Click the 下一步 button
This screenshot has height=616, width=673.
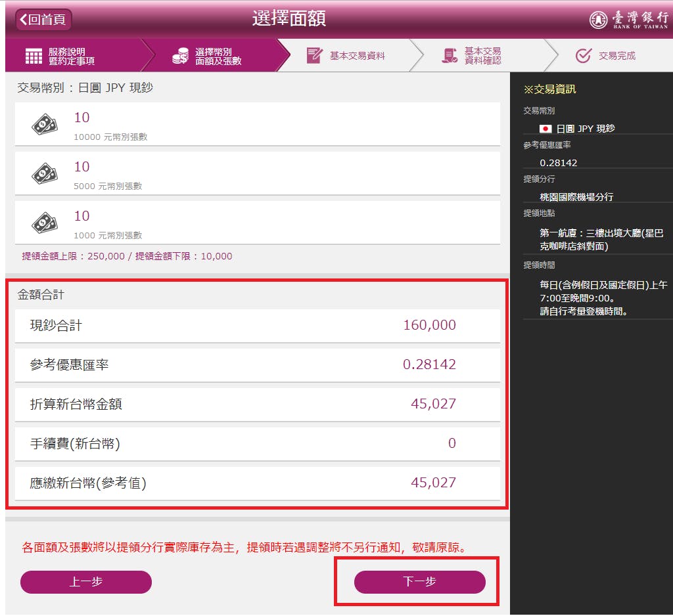pyautogui.click(x=419, y=582)
